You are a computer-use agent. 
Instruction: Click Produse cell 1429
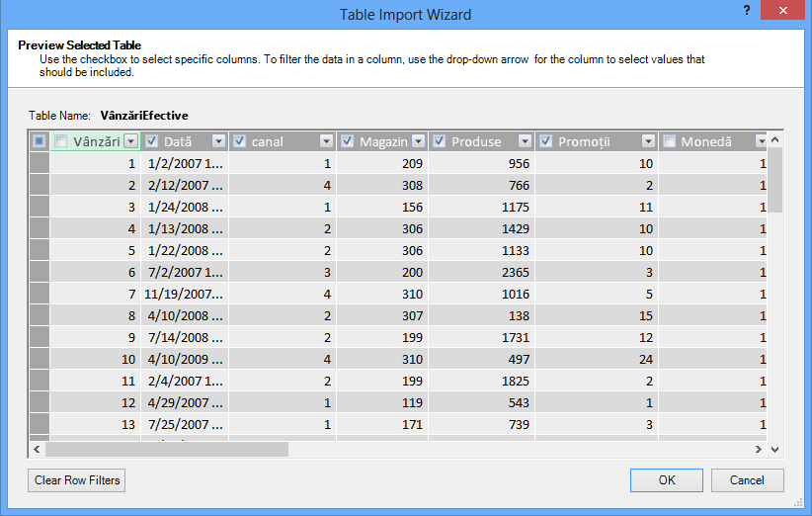[482, 228]
